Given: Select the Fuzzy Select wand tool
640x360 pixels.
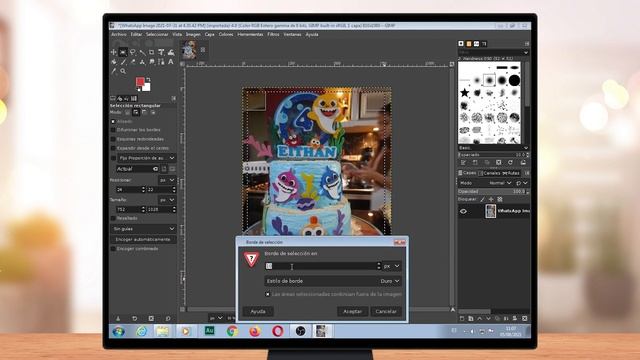Looking at the screenshot, I should tap(142, 52).
